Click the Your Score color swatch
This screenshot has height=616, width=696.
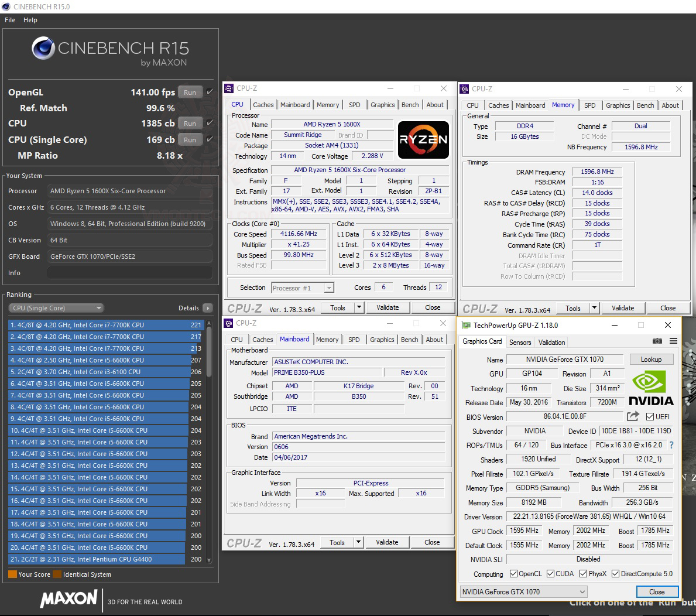[13, 574]
